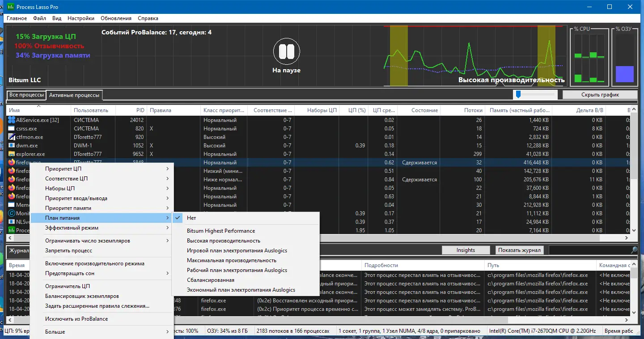Viewport: 644px width, 339px height.
Task: Click the Скрыть график button
Action: click(600, 95)
